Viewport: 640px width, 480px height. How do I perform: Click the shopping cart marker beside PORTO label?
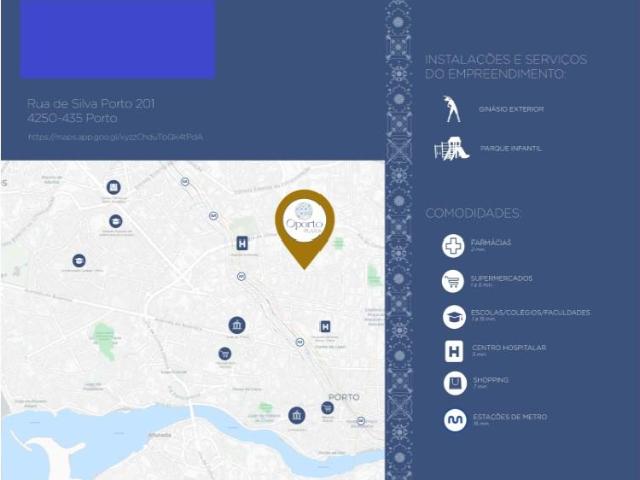327,407
